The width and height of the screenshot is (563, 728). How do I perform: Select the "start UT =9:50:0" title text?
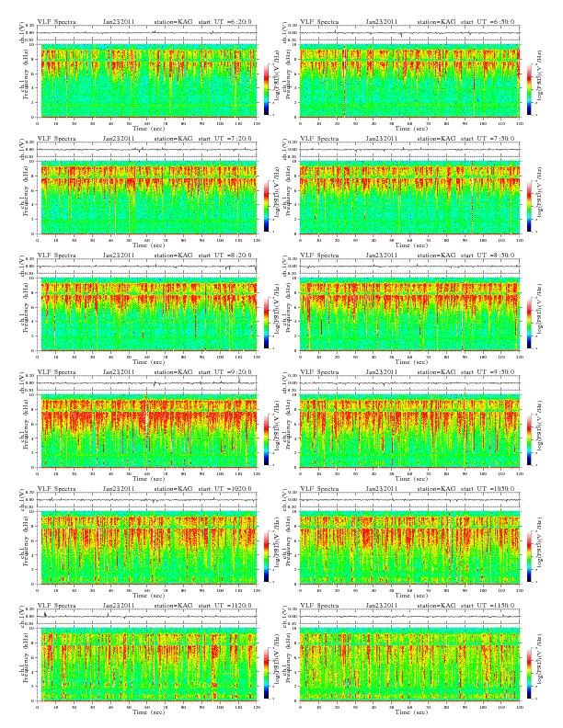pos(488,372)
